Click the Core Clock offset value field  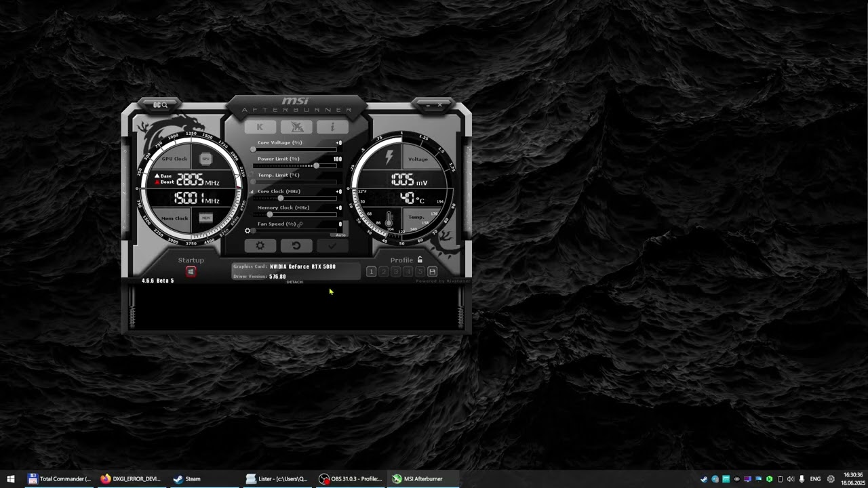339,191
